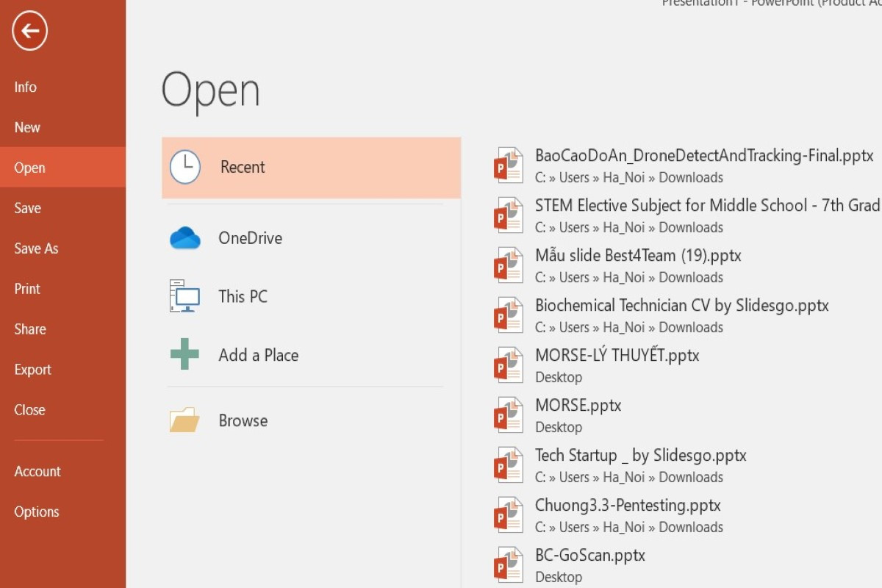This screenshot has height=588, width=882.
Task: Click the PowerPoint icon for BaoCaoDoAn_DroneDetectAndTracking-Final.pptx
Action: click(x=508, y=165)
